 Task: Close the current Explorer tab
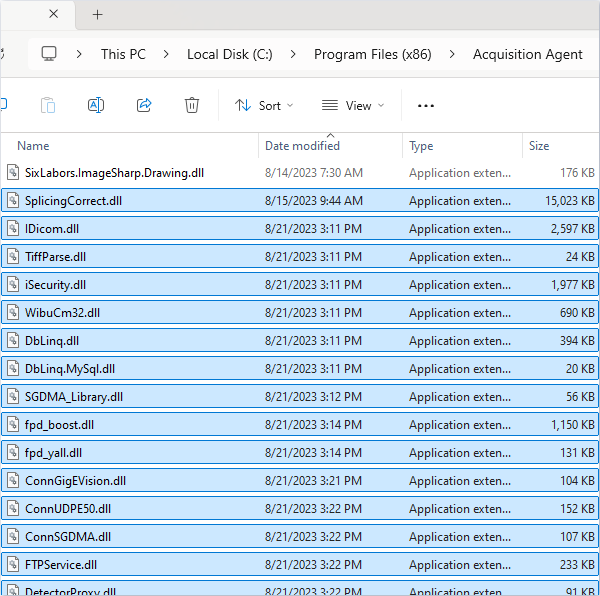tap(53, 15)
